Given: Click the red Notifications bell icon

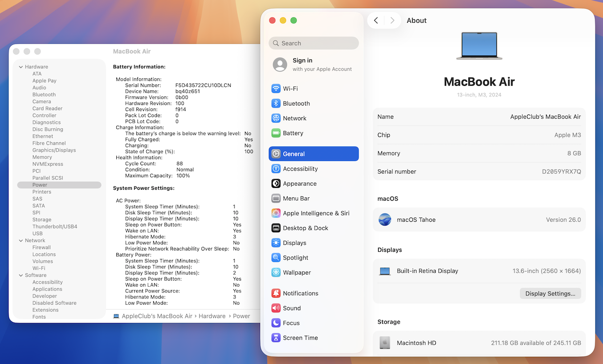Looking at the screenshot, I should [276, 293].
